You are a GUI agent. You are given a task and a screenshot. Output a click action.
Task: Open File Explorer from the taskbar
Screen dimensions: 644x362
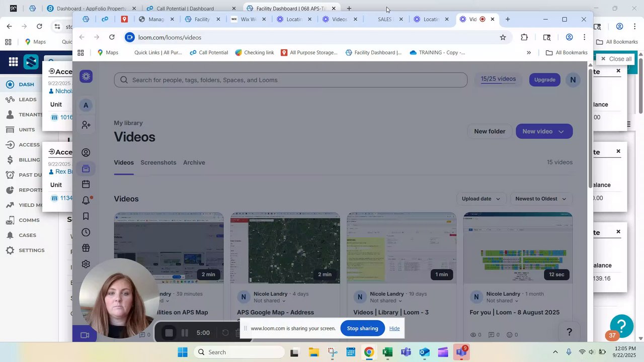[313, 352]
